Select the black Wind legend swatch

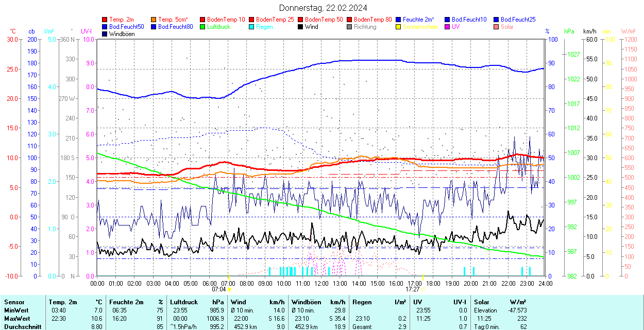(300, 27)
